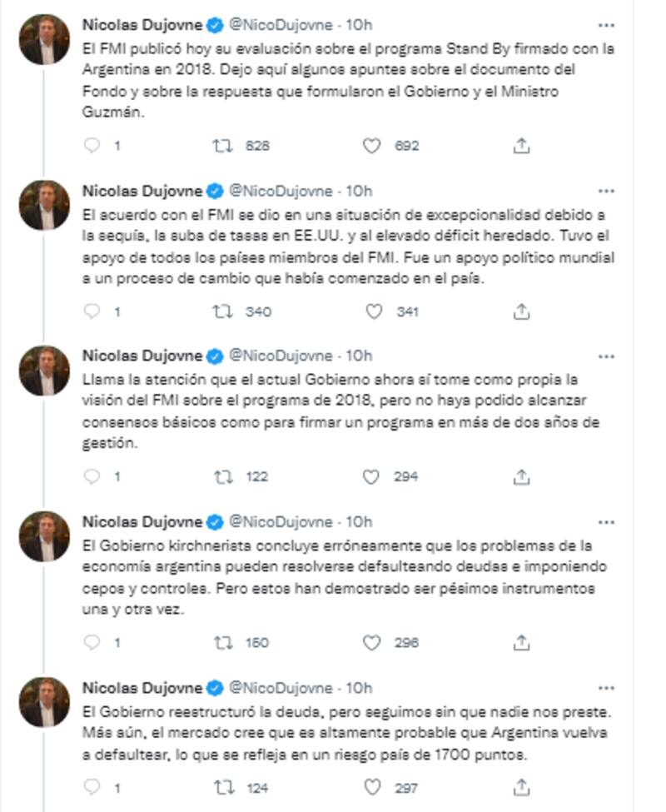Retweet the tweet with 124 retweets
This screenshot has width=666, height=812.
click(x=222, y=787)
